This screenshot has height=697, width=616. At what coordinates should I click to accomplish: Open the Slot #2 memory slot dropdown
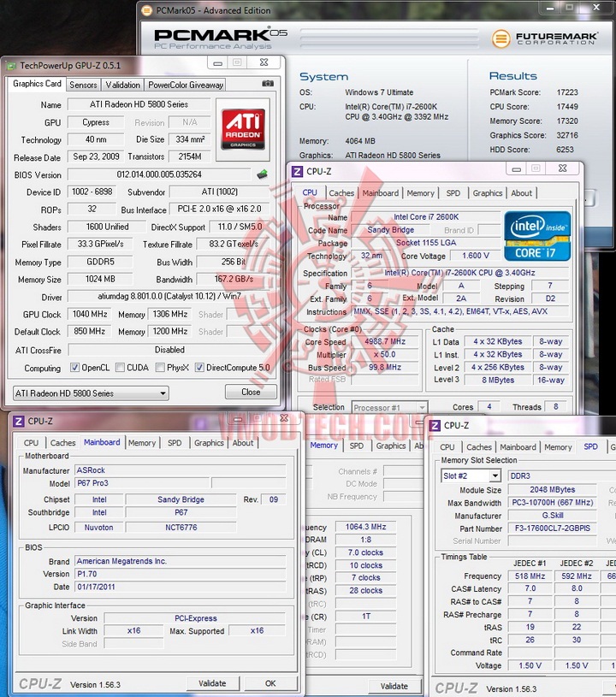471,476
